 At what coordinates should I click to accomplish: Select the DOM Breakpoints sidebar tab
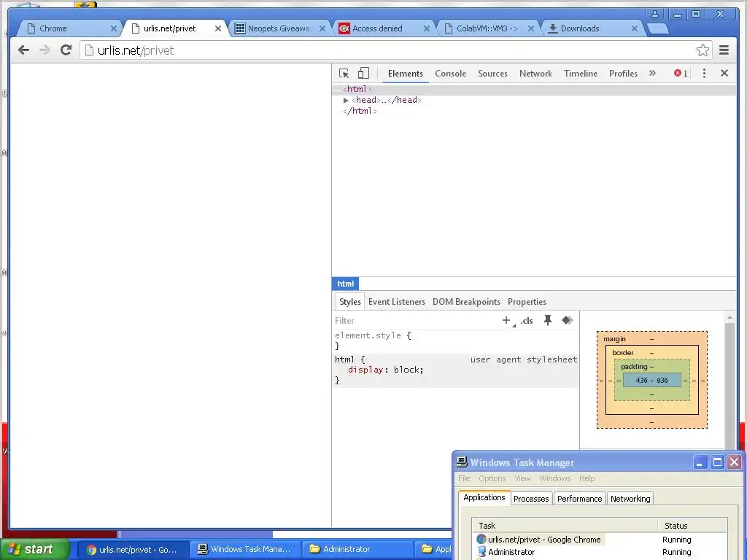click(466, 302)
